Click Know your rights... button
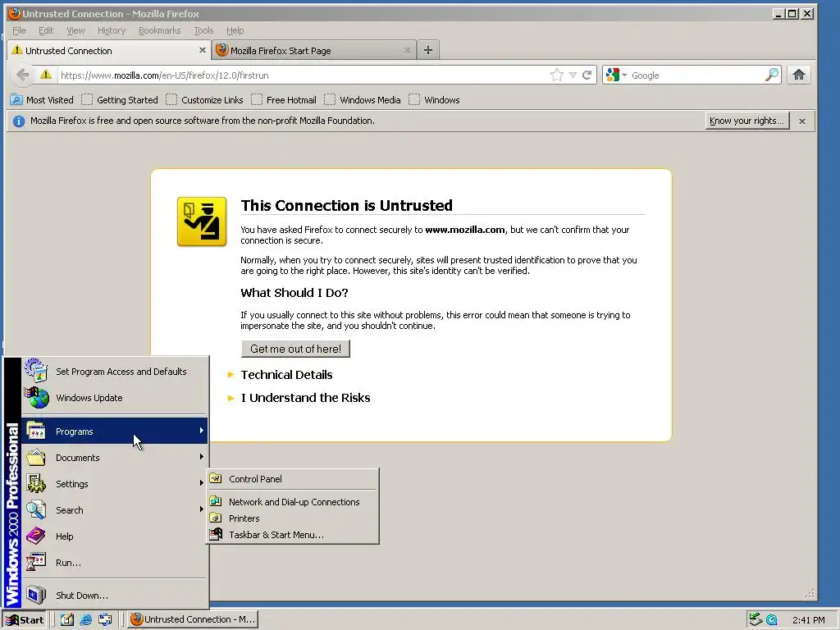 click(x=746, y=121)
